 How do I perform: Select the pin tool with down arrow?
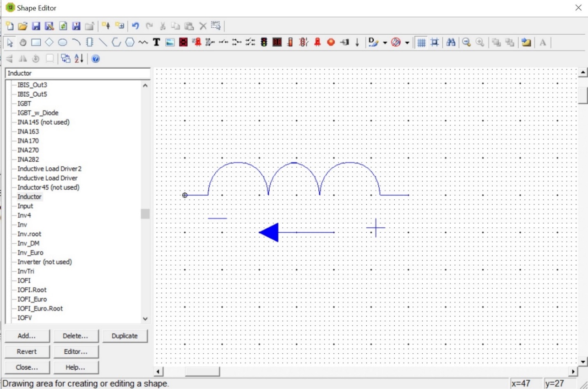(358, 43)
